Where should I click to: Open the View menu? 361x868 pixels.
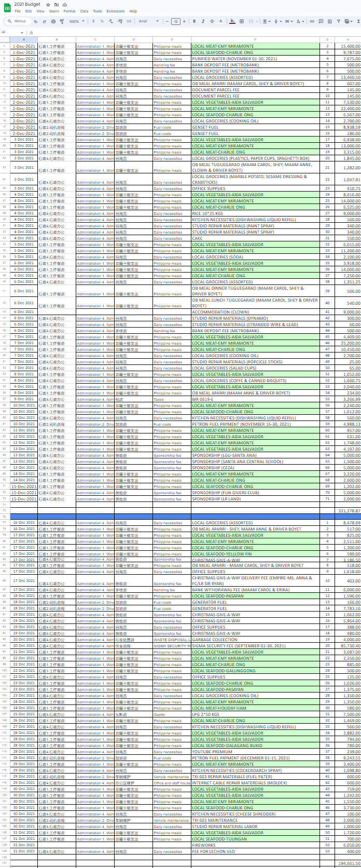(x=40, y=11)
